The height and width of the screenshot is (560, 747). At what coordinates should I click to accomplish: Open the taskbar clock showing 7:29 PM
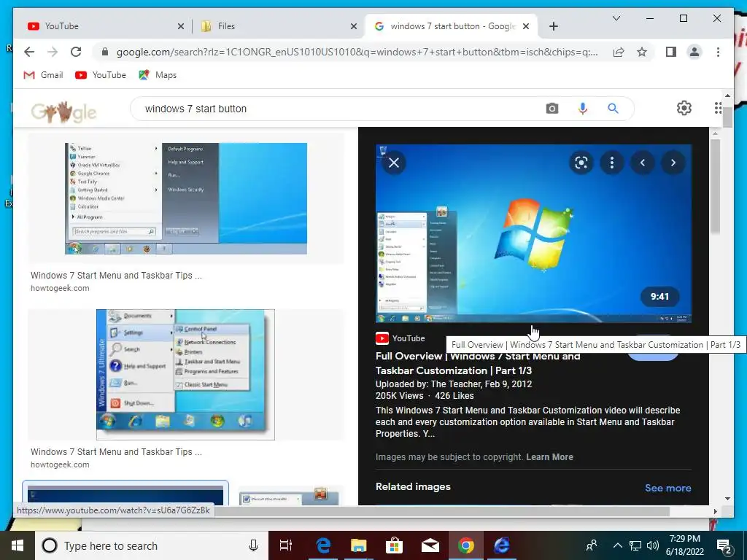click(x=684, y=545)
